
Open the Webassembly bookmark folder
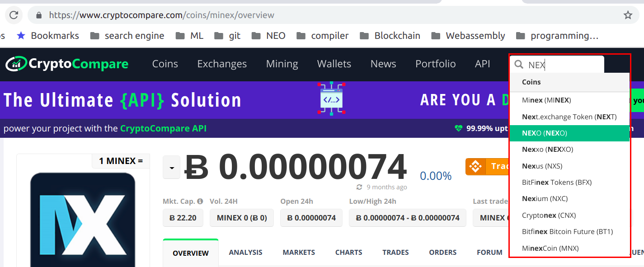click(x=468, y=36)
